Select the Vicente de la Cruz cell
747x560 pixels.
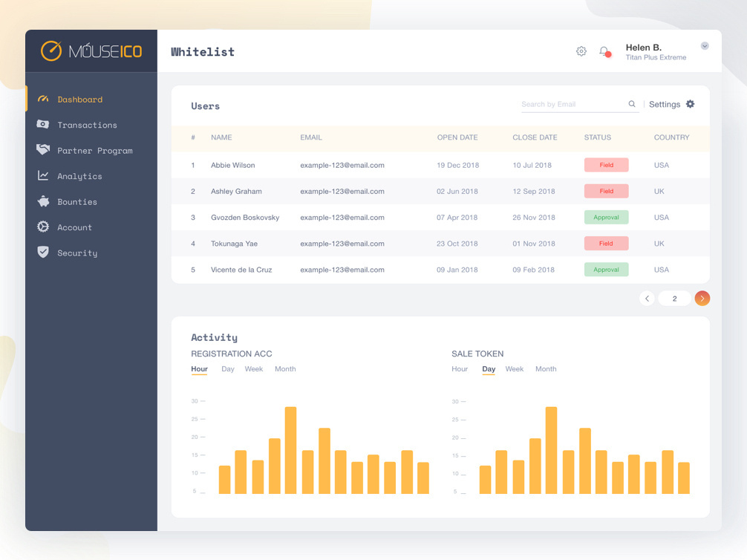click(x=241, y=270)
